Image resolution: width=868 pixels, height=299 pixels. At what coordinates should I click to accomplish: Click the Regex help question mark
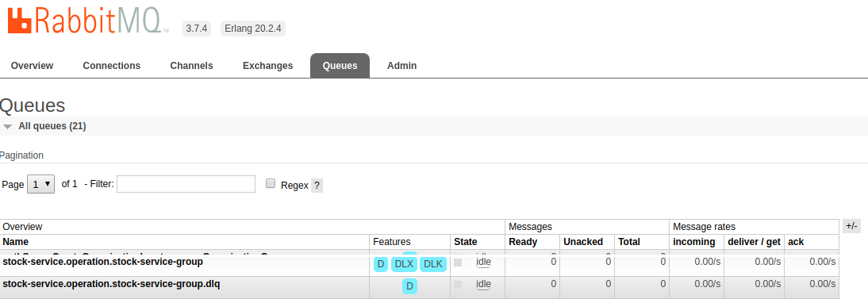tap(317, 186)
